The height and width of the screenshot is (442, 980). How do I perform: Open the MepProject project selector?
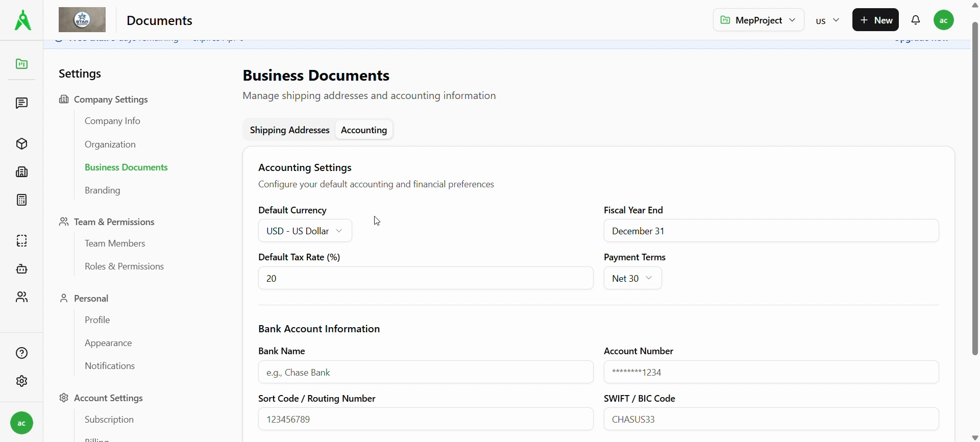tap(758, 20)
